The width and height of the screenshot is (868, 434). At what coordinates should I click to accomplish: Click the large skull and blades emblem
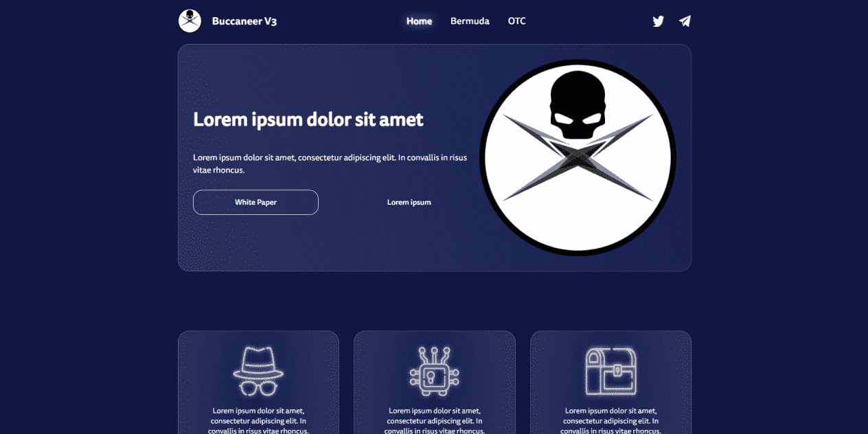[x=578, y=158]
